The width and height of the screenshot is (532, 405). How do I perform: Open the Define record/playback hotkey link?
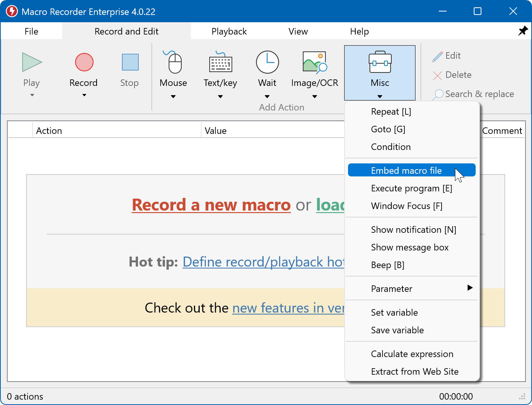(x=264, y=262)
